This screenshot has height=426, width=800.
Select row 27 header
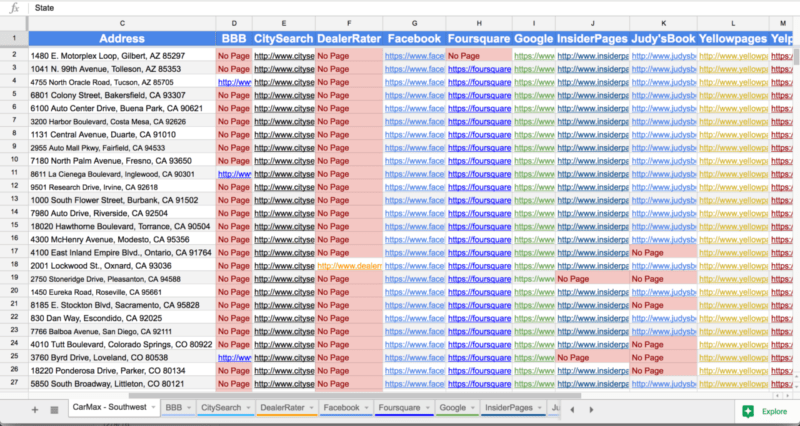14,383
